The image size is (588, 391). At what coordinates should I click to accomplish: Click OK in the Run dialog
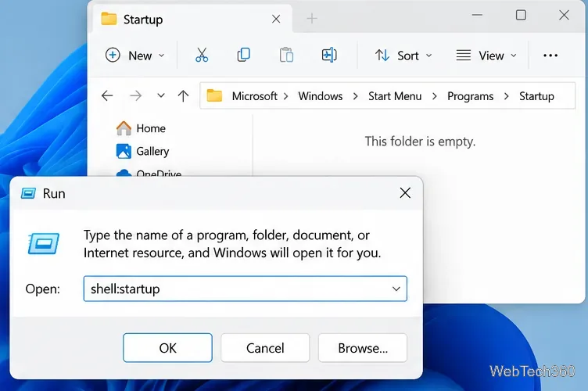pos(167,348)
